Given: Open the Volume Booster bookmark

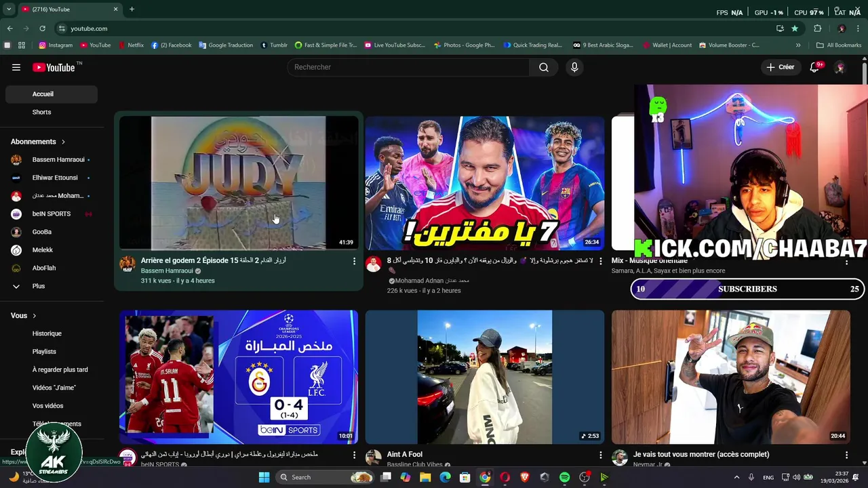Looking at the screenshot, I should (x=728, y=45).
